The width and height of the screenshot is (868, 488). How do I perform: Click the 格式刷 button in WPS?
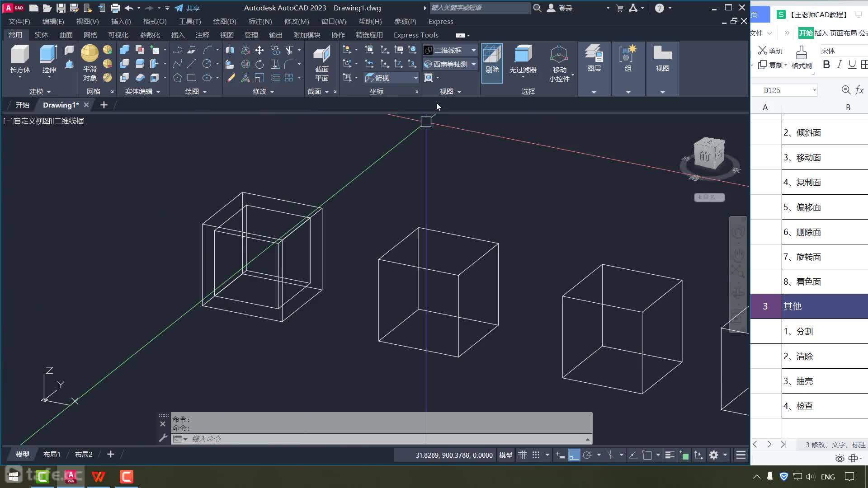coord(802,57)
